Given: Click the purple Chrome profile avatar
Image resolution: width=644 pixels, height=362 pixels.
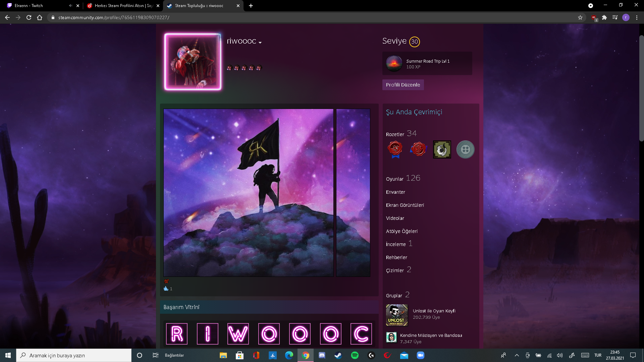Looking at the screenshot, I should tap(626, 17).
